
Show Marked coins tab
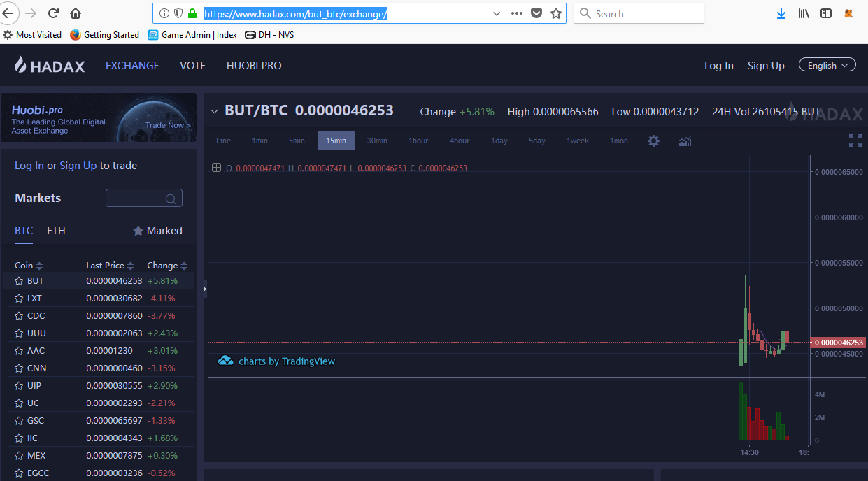click(x=158, y=231)
